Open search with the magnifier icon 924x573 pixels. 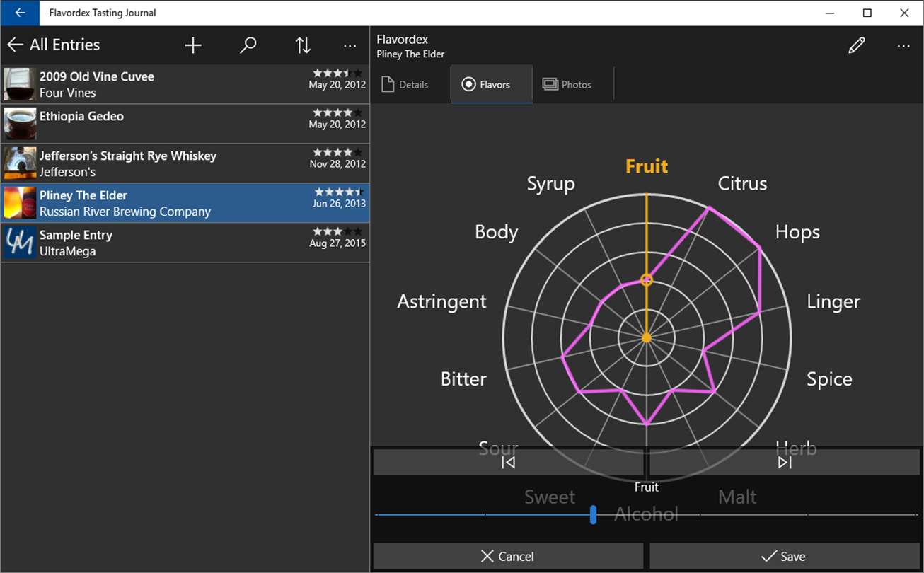[x=248, y=45]
